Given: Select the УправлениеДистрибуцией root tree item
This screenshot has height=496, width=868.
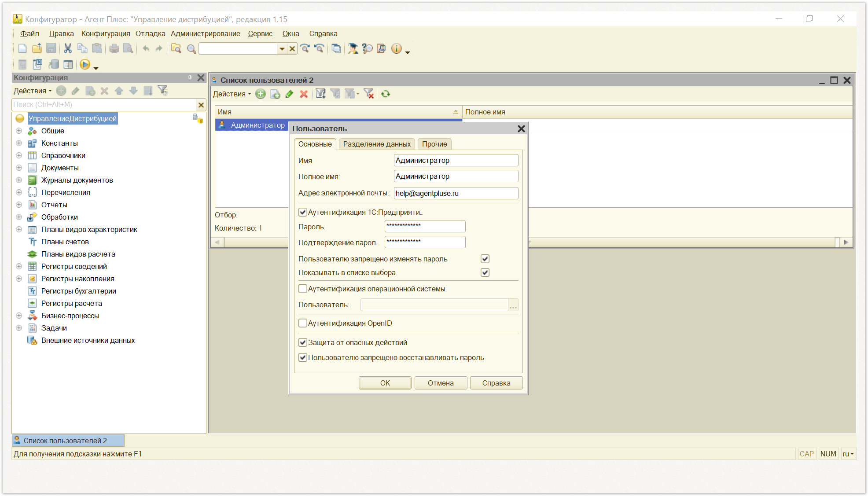Looking at the screenshot, I should pyautogui.click(x=73, y=118).
